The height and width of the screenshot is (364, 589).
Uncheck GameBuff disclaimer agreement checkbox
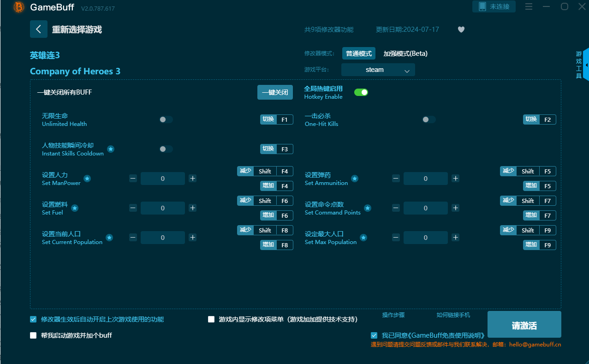374,335
